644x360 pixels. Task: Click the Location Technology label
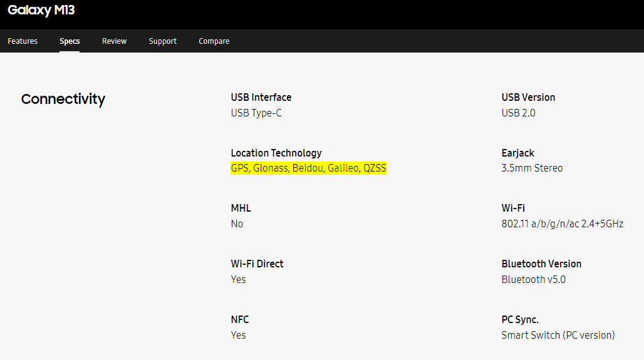pyautogui.click(x=276, y=153)
